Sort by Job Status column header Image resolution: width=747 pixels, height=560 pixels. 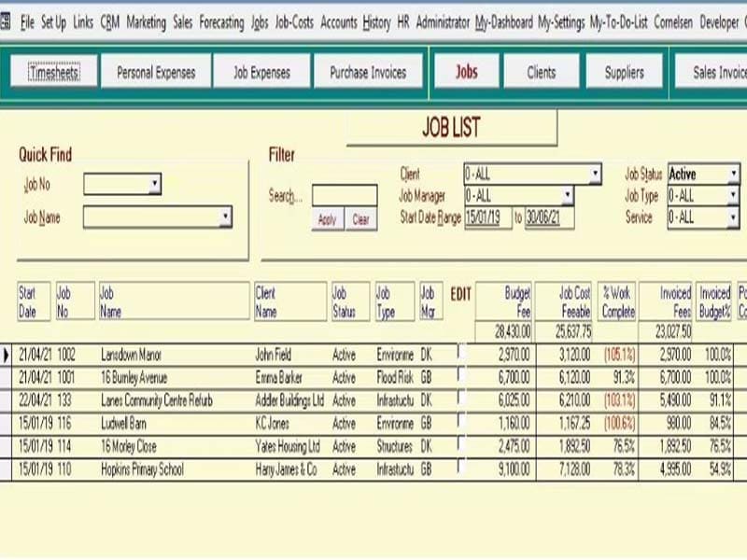[x=350, y=301]
